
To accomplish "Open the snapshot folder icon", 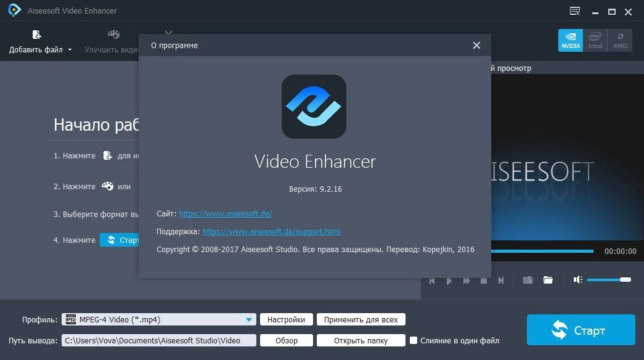I will point(548,280).
